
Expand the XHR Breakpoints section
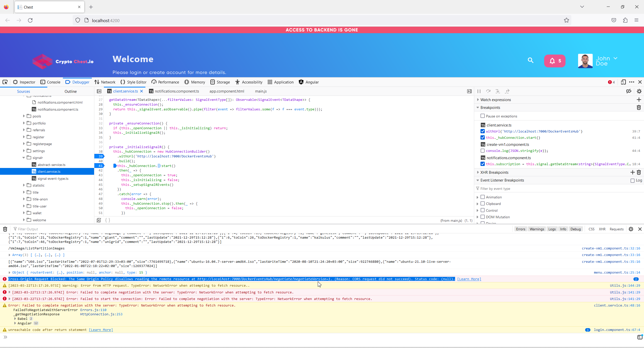[x=494, y=172]
